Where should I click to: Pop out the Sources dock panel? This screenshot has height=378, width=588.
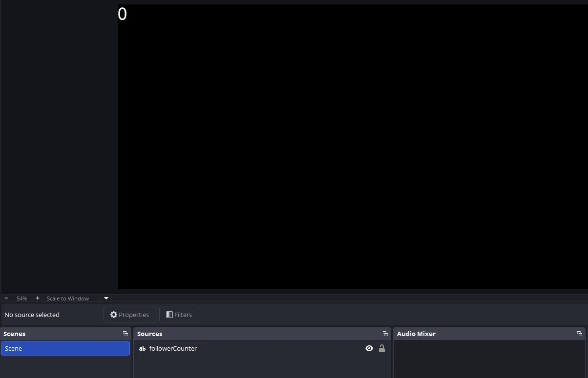click(x=385, y=334)
